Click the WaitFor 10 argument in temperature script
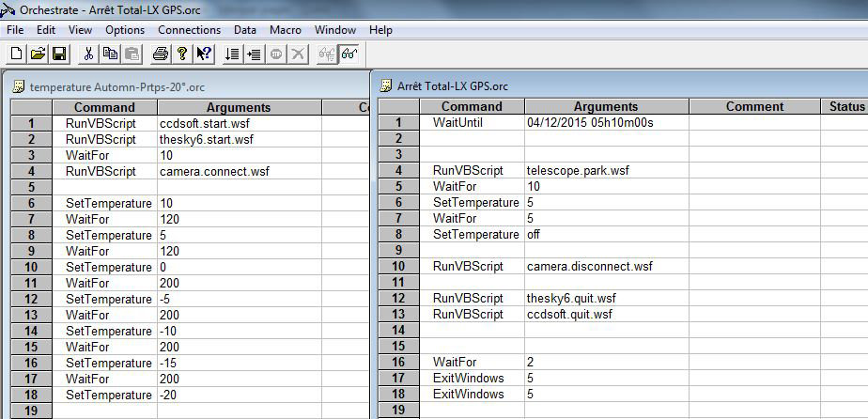 240,156
